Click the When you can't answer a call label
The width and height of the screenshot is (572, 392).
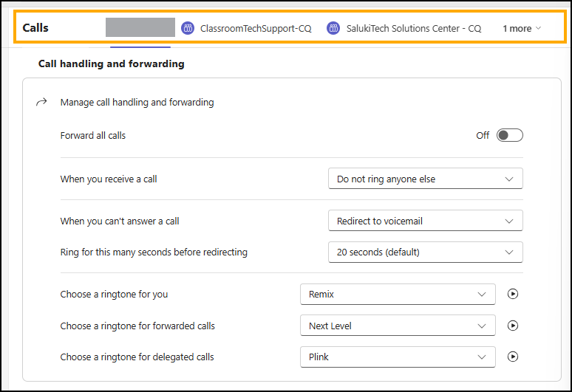click(120, 221)
